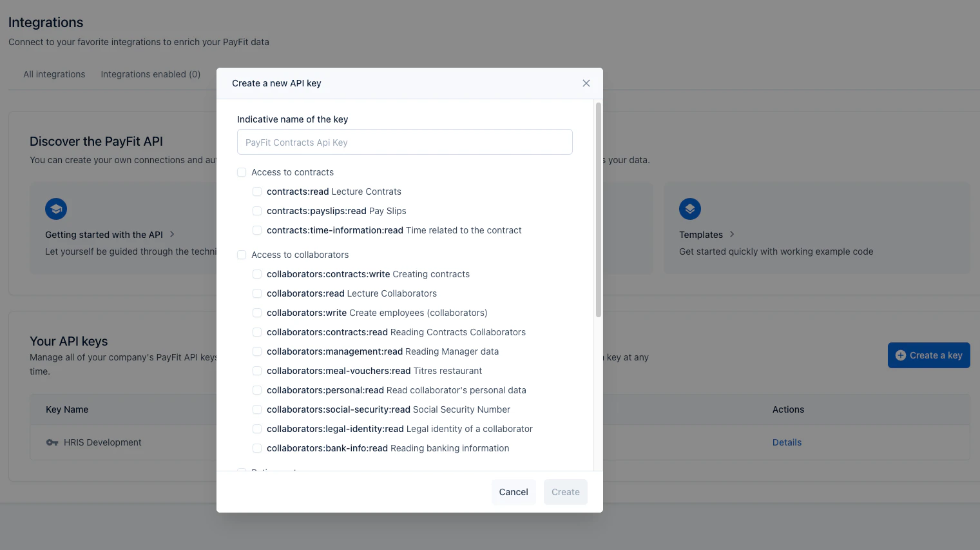Click the blue Templates stack icon
Screen dimensions: 980x550
point(689,208)
